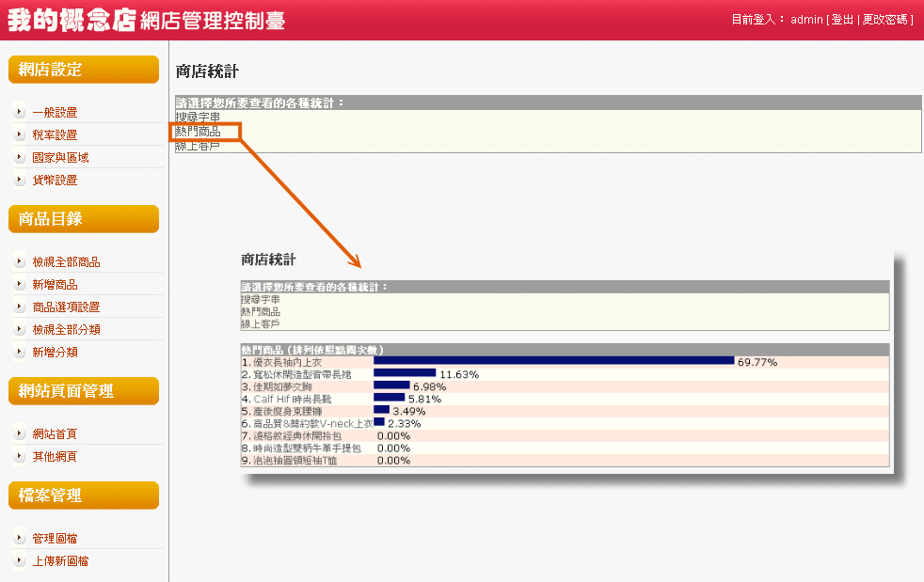Click arrow icon beside 新增商品
Image resolution: width=924 pixels, height=582 pixels.
coord(19,284)
